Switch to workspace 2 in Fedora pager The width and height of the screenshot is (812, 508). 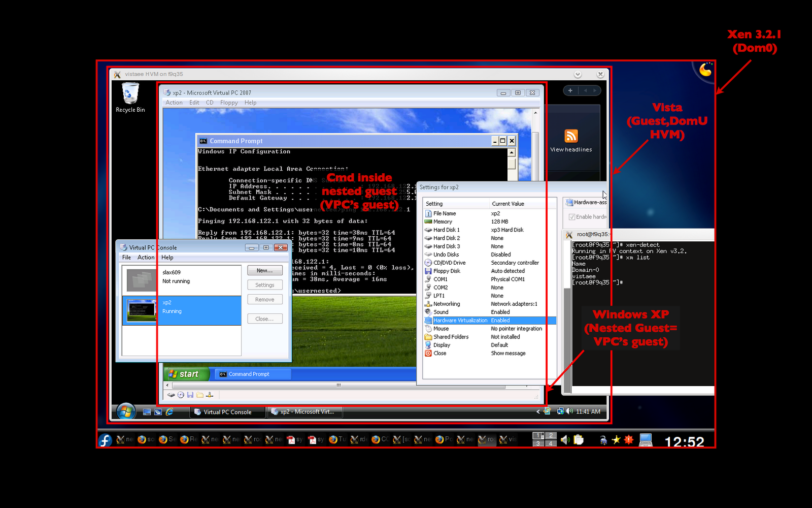[551, 436]
